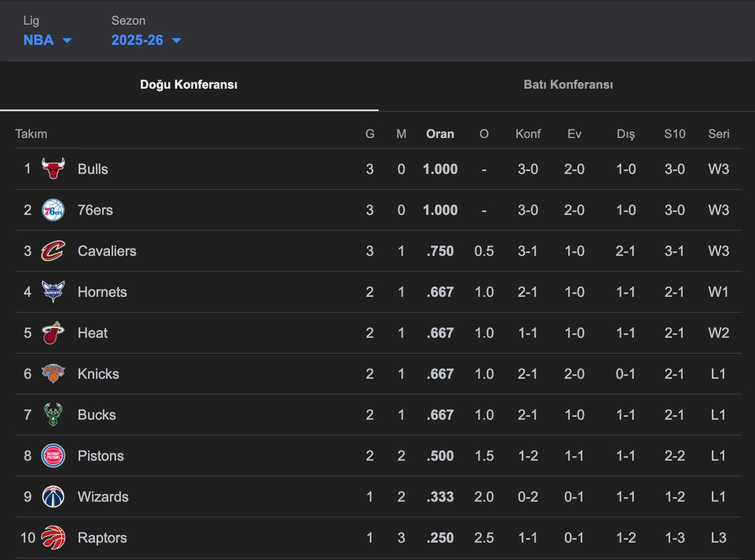Open the Raptors team name link
The width and height of the screenshot is (755, 560).
click(102, 538)
